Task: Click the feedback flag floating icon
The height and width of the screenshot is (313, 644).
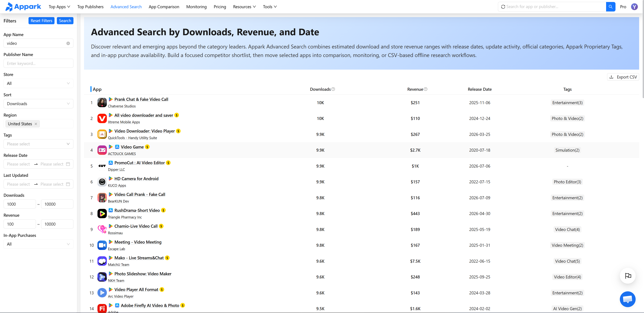Action: [x=628, y=276]
